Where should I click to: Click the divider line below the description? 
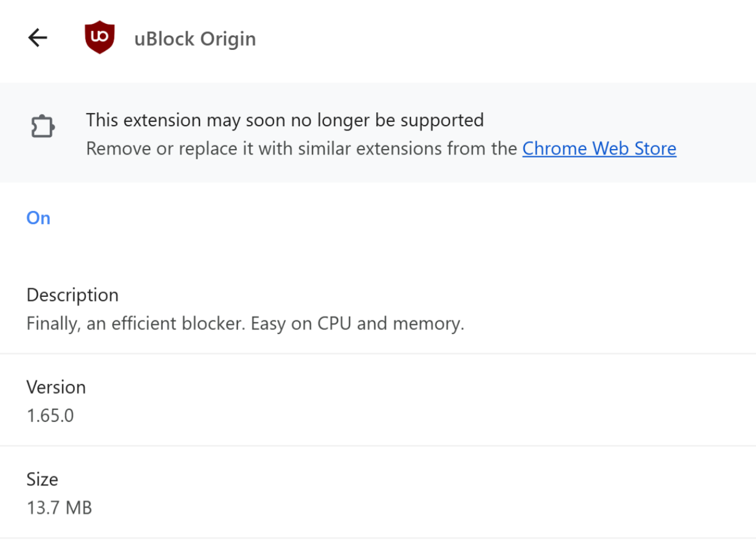coord(378,354)
